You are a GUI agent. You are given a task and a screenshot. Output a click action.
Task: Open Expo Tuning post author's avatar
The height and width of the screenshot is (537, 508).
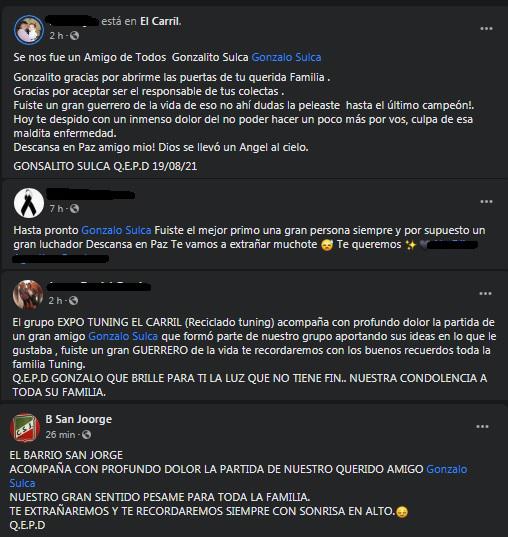point(28,295)
